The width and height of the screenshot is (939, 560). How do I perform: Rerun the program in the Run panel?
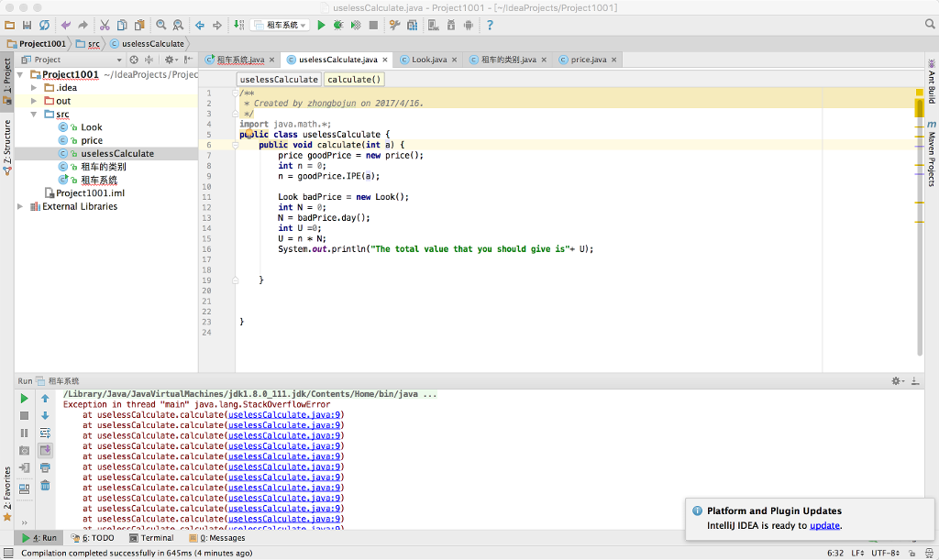click(24, 399)
